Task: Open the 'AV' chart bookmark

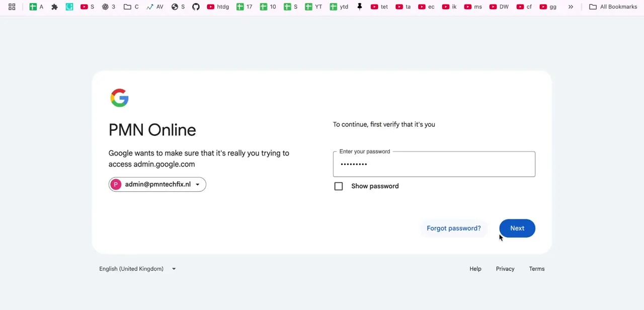Action: (155, 7)
